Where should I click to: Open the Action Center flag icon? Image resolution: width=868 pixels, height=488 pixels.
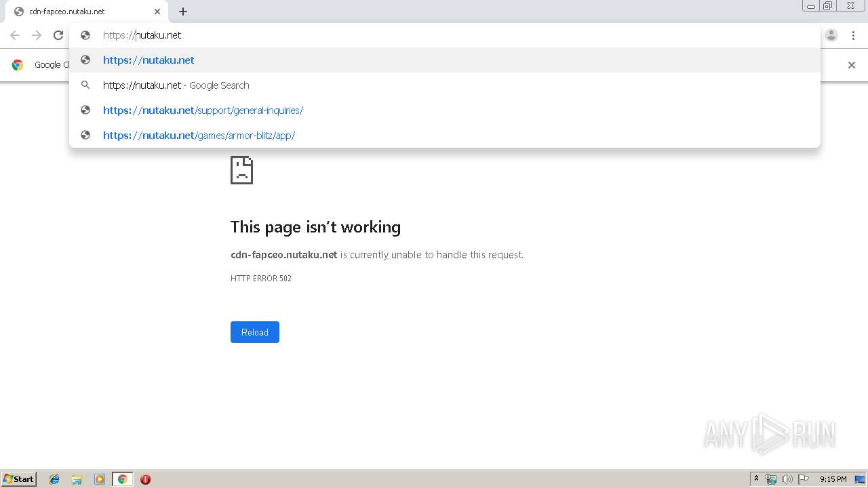click(x=804, y=479)
